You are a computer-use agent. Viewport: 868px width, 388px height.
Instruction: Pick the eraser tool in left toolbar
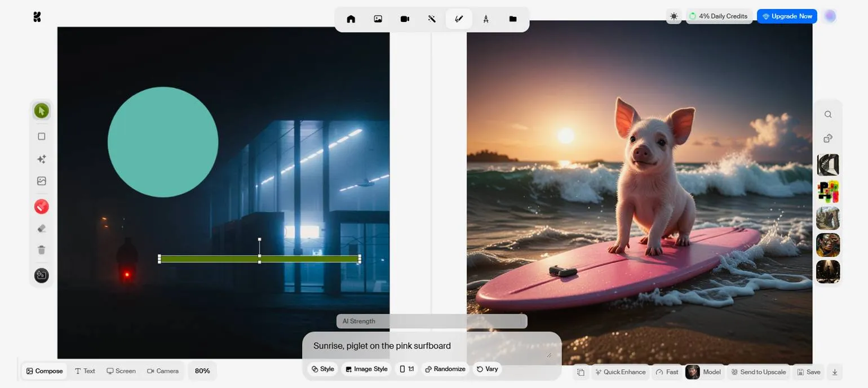pos(41,229)
